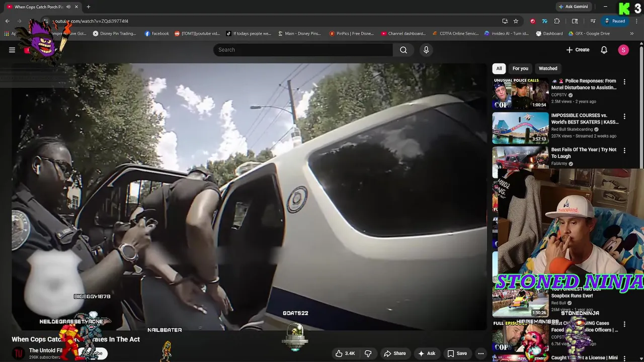Click install app icon in address bar
Image resolution: width=644 pixels, height=362 pixels.
point(505,21)
